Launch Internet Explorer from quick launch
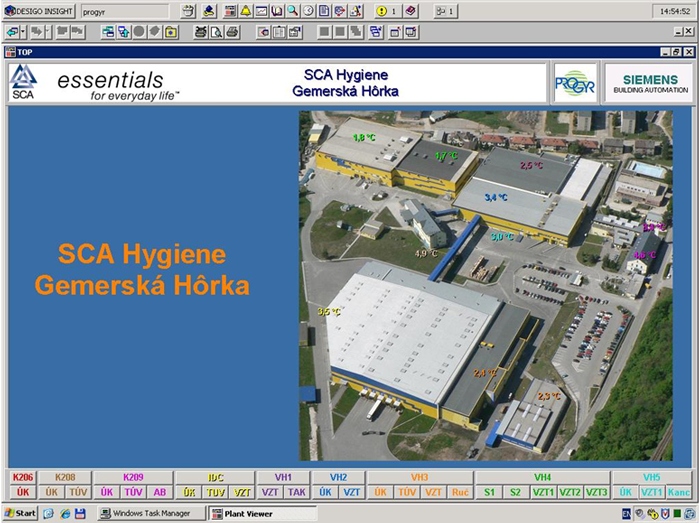The image size is (700, 523). coord(65,513)
